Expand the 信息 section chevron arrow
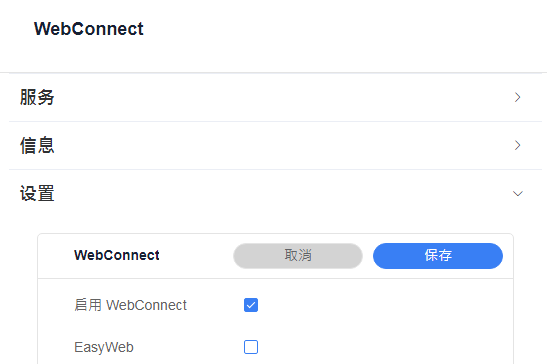 tap(517, 145)
